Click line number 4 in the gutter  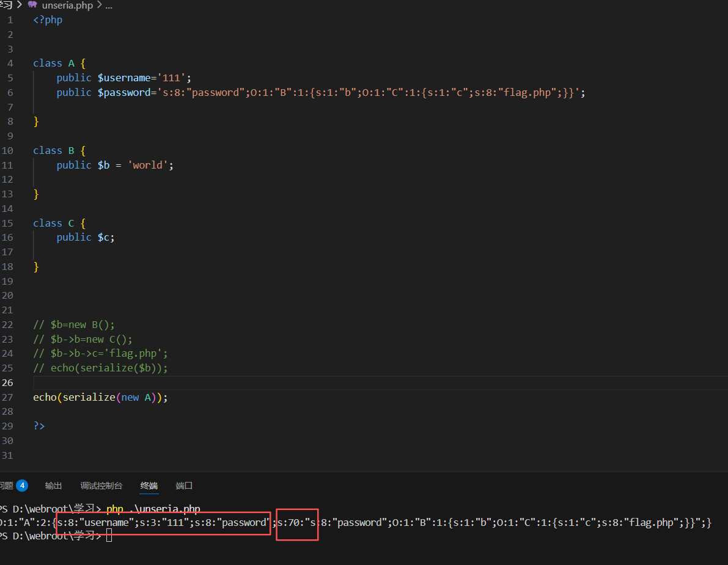tap(10, 64)
